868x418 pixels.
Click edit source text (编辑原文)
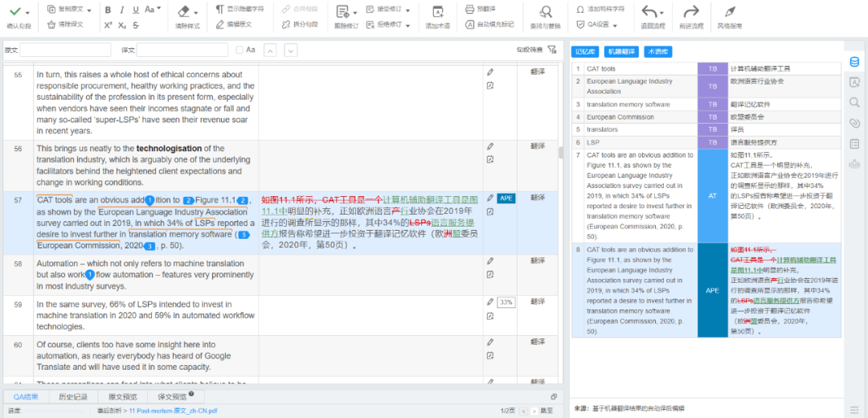click(234, 24)
